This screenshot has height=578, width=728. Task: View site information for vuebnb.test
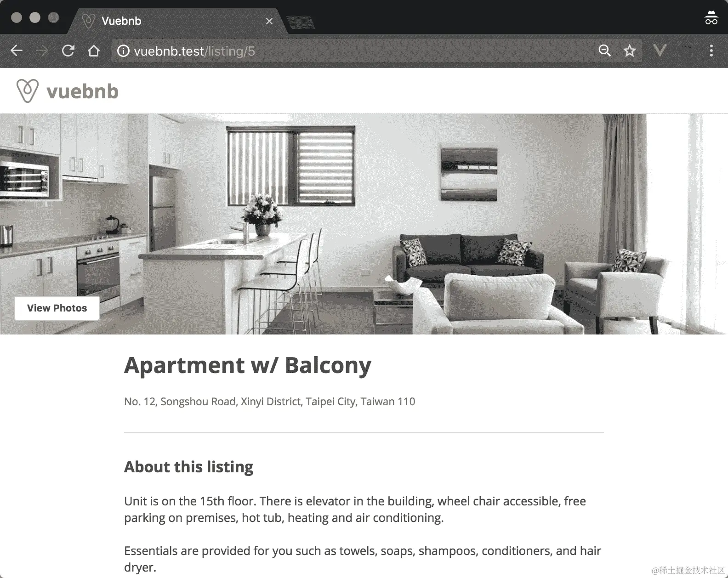(x=123, y=51)
